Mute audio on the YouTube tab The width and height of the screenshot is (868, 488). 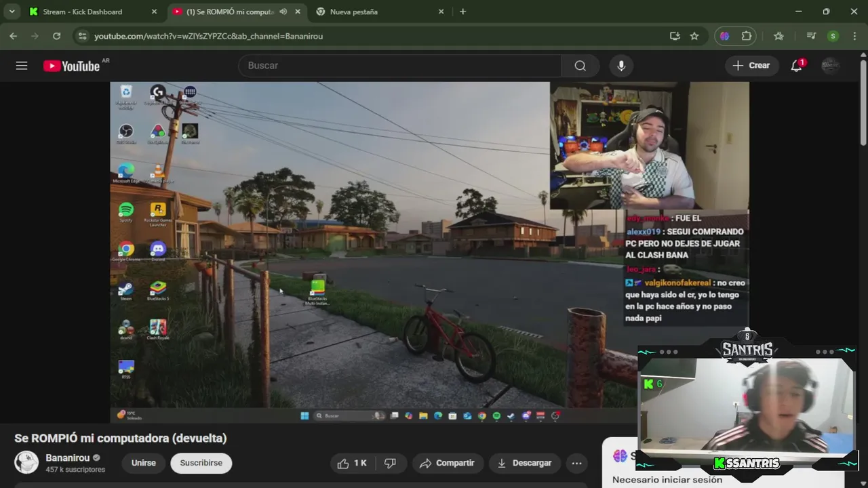tap(283, 12)
